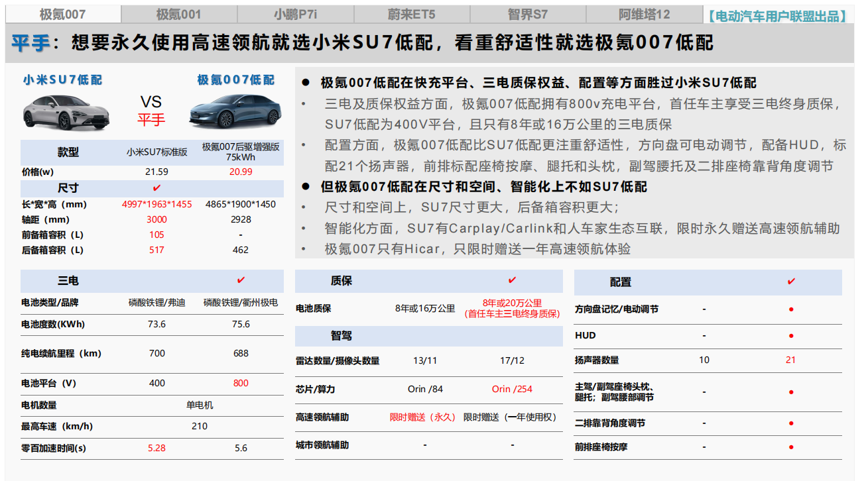Click the red dot in the HUD row
This screenshot has width=868, height=481.
click(x=791, y=336)
